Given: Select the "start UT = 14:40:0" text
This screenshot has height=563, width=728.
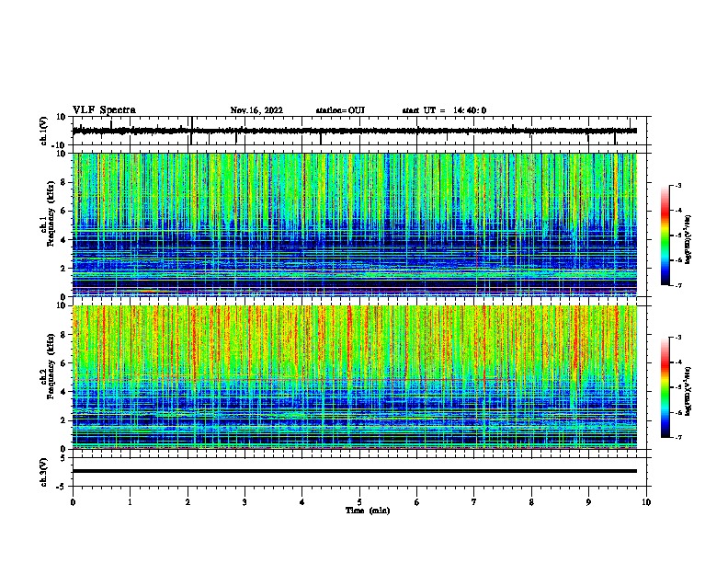Looking at the screenshot, I should pos(444,110).
